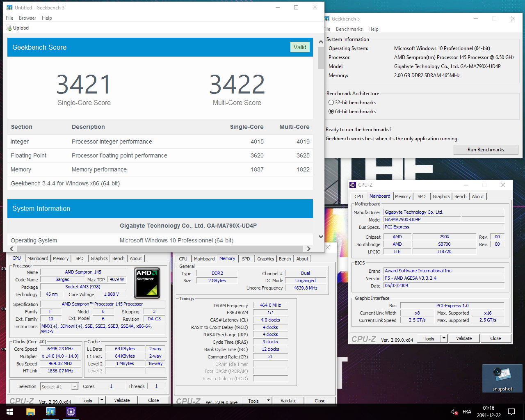Open the notification center icon
This screenshot has height=420, width=525.
pos(511,411)
